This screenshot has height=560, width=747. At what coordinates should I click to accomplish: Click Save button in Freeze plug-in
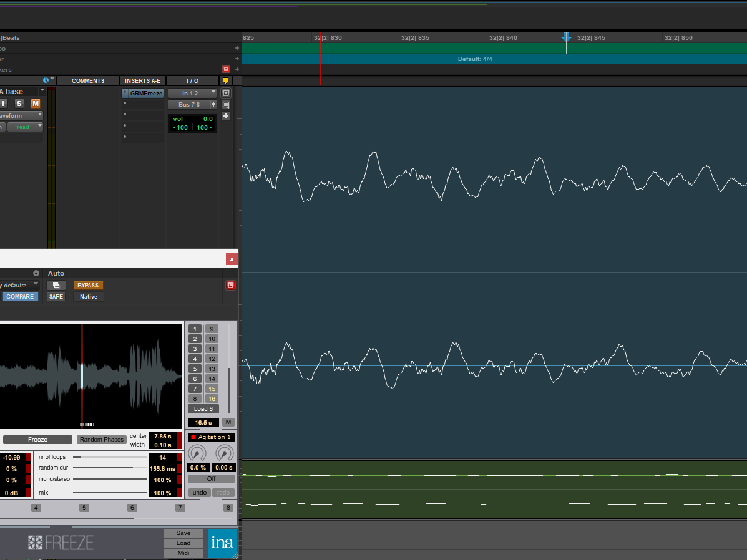click(183, 533)
